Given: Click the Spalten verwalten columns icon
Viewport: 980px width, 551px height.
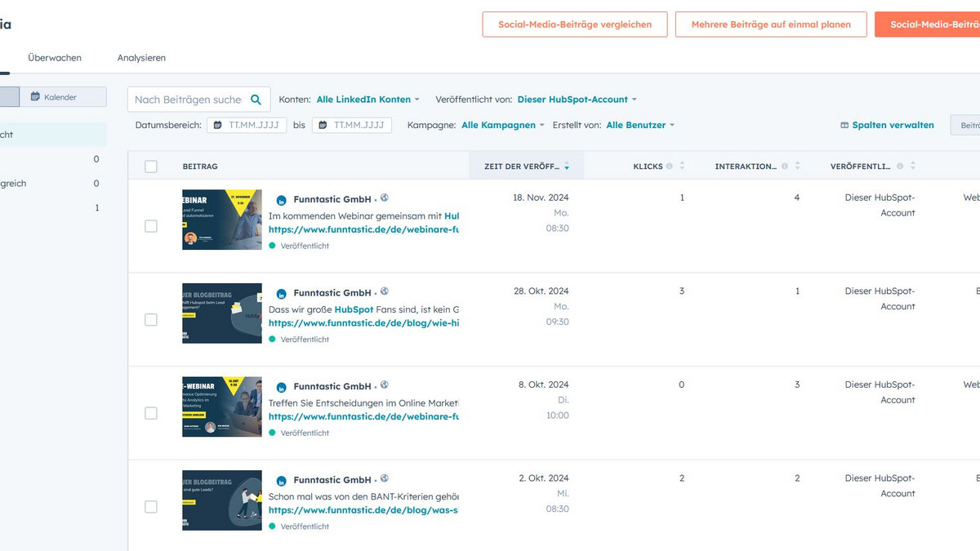Looking at the screenshot, I should 844,126.
